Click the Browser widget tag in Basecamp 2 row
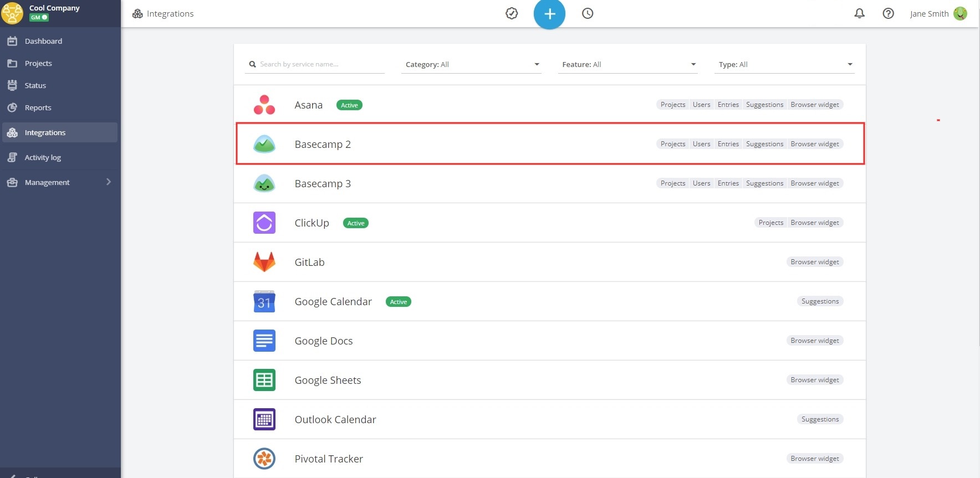This screenshot has height=478, width=980. click(x=815, y=144)
